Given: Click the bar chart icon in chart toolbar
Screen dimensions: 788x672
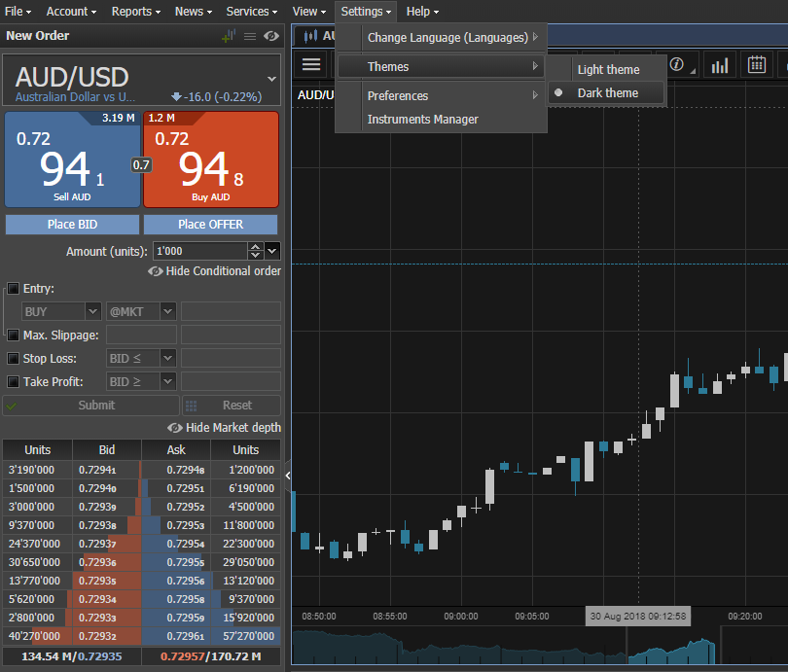Looking at the screenshot, I should pyautogui.click(x=720, y=65).
